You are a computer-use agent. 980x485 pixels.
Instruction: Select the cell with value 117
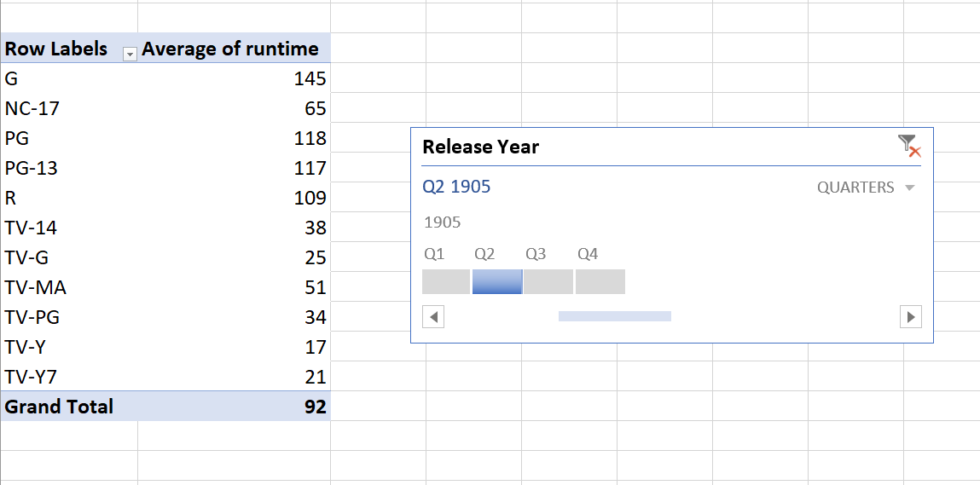tap(234, 168)
